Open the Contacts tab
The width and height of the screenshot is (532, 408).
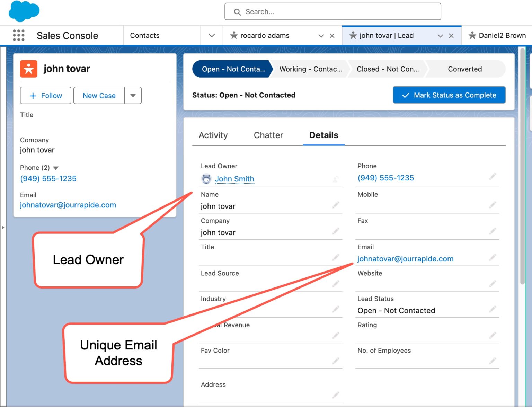(x=144, y=35)
